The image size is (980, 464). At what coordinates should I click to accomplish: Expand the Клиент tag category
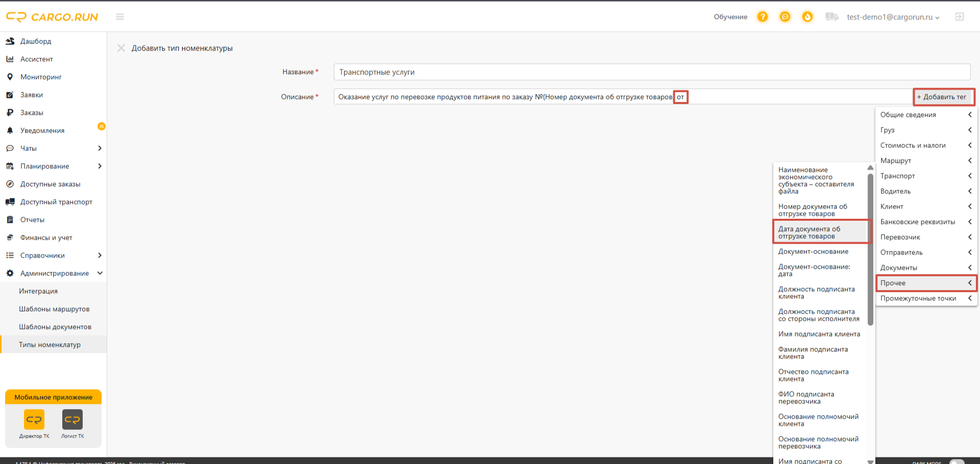click(926, 207)
